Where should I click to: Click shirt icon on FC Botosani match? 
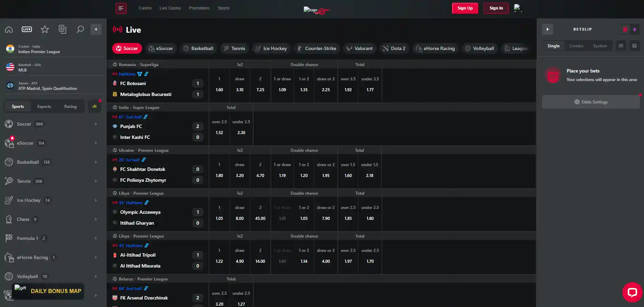click(x=140, y=74)
